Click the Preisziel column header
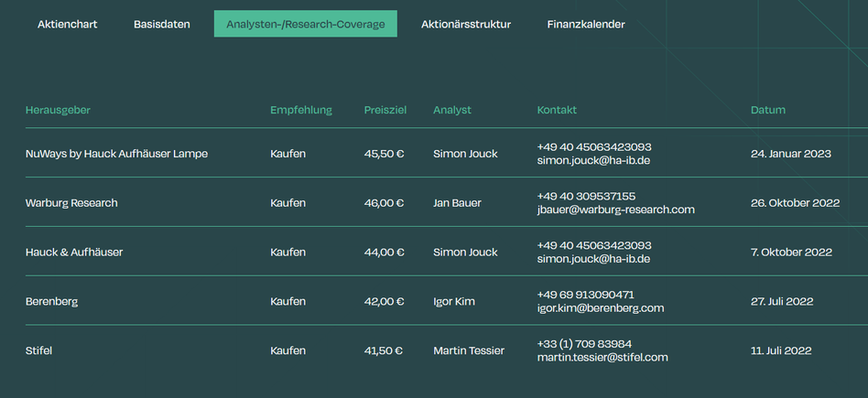The image size is (868, 398). (x=385, y=110)
